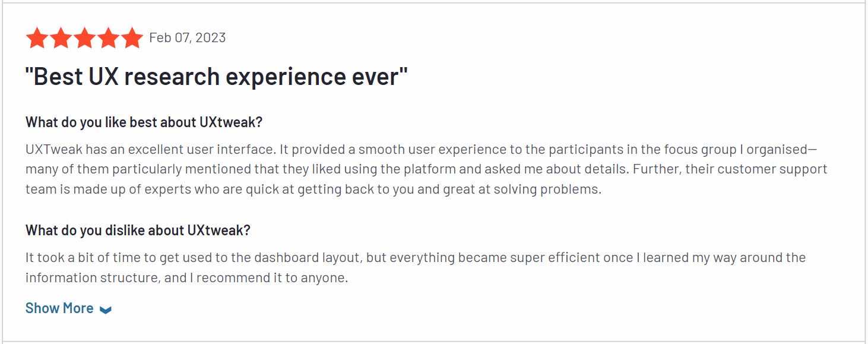
Task: Click the first orange rating star
Action: tap(37, 38)
